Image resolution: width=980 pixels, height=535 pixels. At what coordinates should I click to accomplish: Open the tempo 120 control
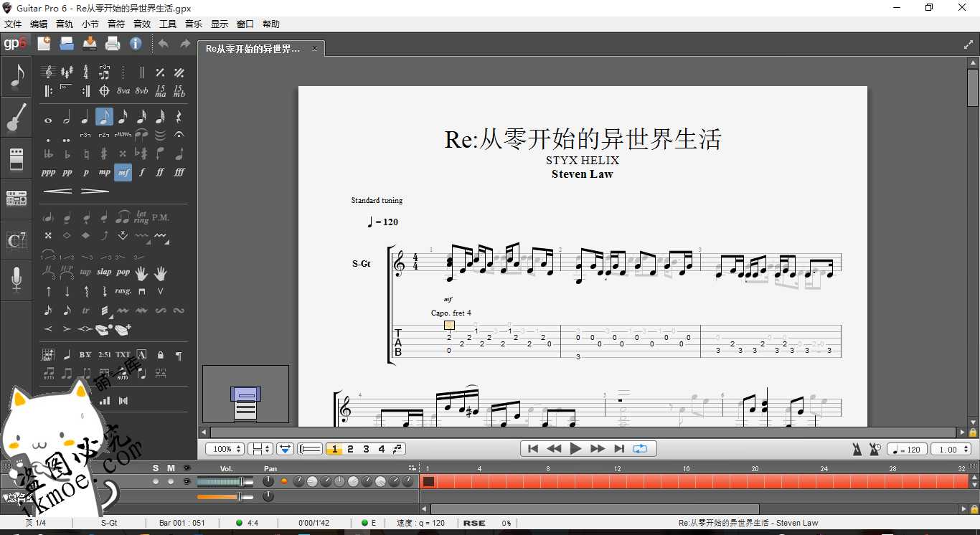[907, 449]
